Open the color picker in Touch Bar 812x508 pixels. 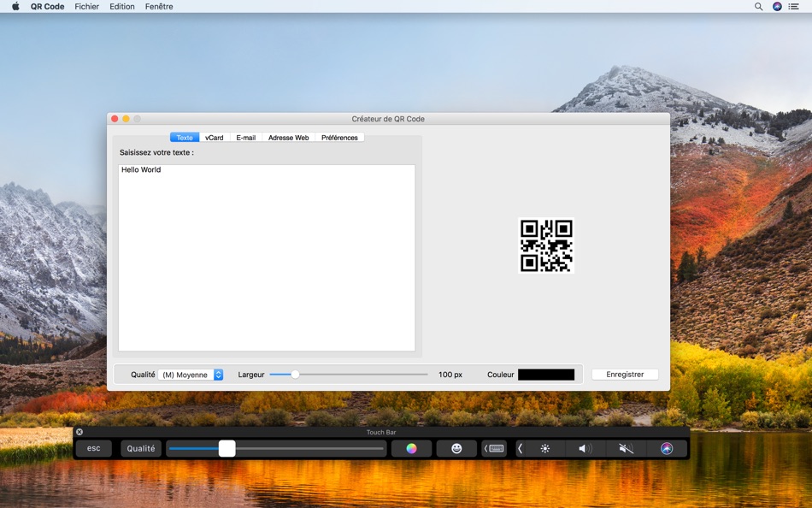[x=411, y=448]
